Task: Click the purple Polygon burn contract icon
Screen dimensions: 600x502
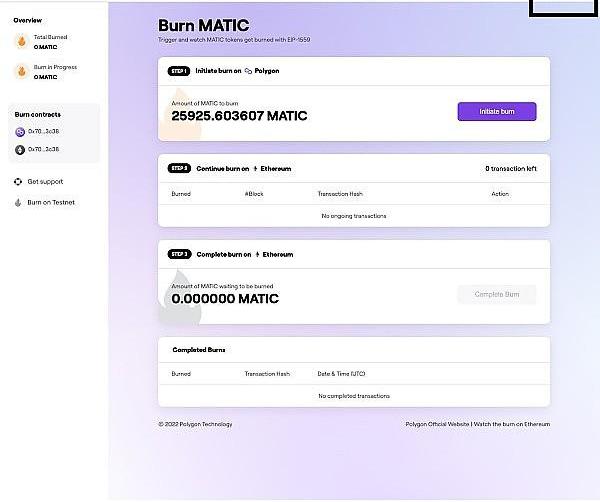Action: tap(20, 132)
